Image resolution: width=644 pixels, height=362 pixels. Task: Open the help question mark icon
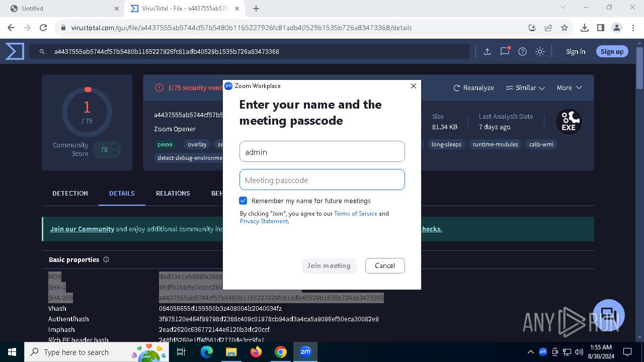tap(522, 51)
